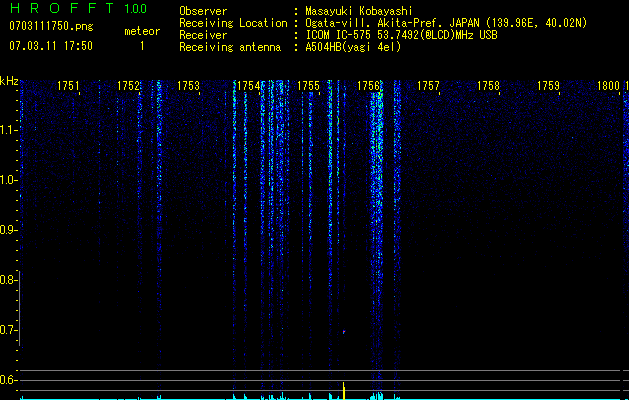Screen dimensions: 629x400
Task: Select the ICOM IC-575 receiver details
Action: [x=401, y=35]
